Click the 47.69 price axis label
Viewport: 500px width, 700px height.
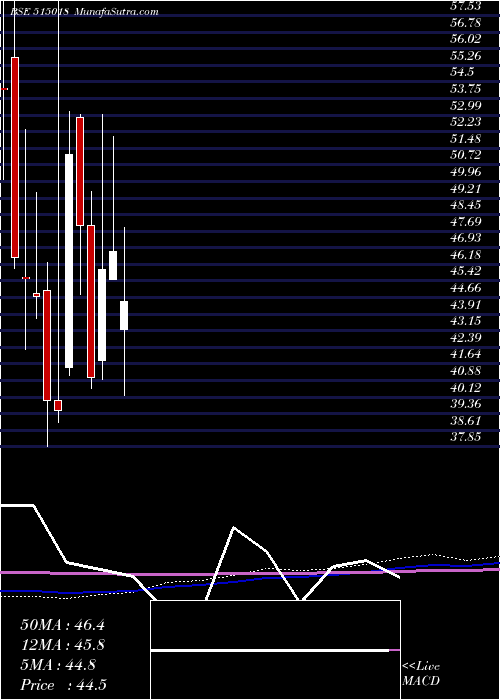[x=466, y=222]
